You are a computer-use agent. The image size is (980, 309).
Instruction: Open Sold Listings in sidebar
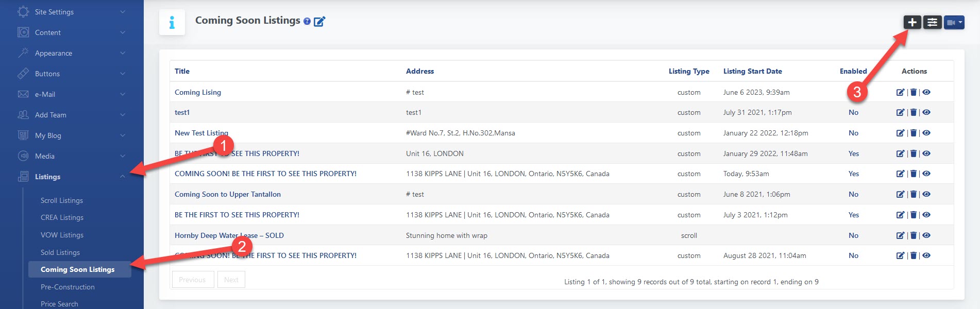tap(60, 252)
